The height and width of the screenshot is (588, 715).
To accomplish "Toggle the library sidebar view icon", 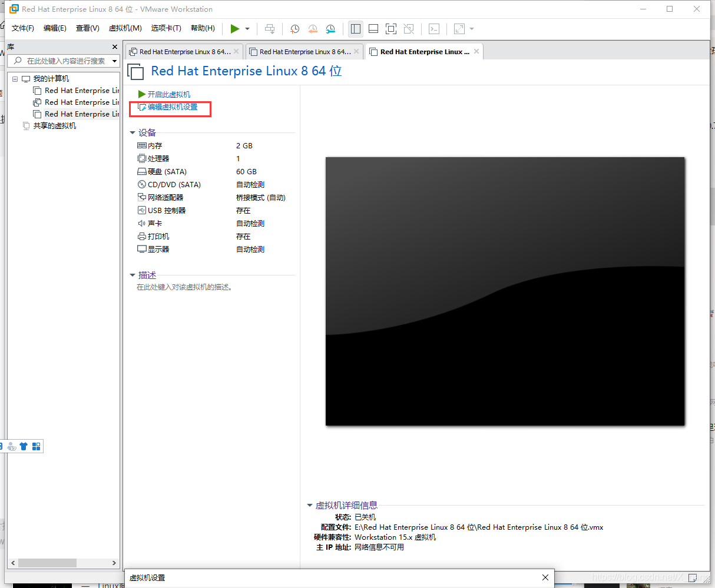I will [355, 29].
